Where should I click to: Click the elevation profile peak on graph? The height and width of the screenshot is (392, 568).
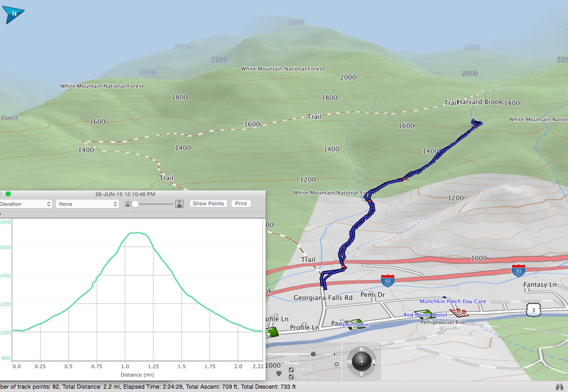point(135,232)
